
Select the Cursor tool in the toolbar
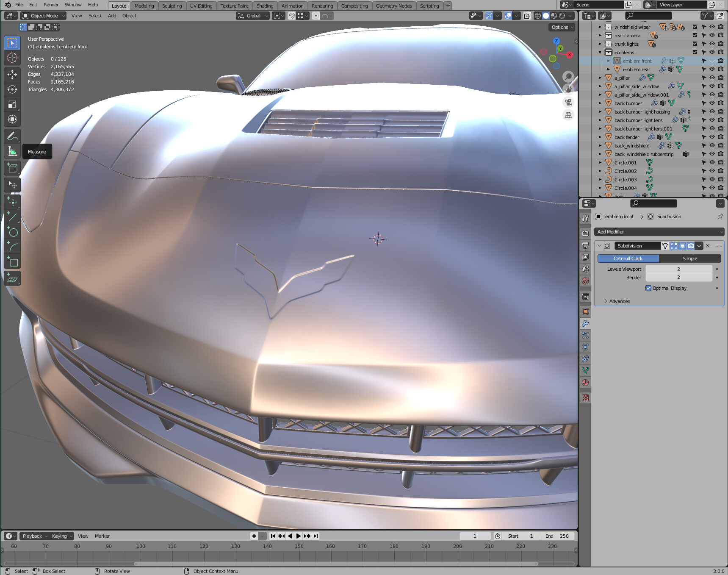[x=12, y=58]
